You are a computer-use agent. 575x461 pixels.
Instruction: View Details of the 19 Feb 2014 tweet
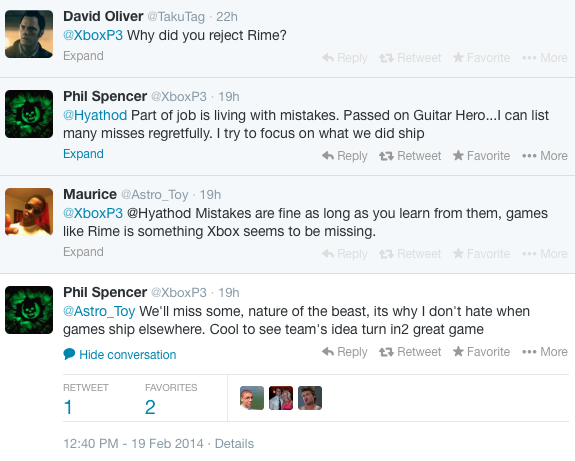click(234, 444)
